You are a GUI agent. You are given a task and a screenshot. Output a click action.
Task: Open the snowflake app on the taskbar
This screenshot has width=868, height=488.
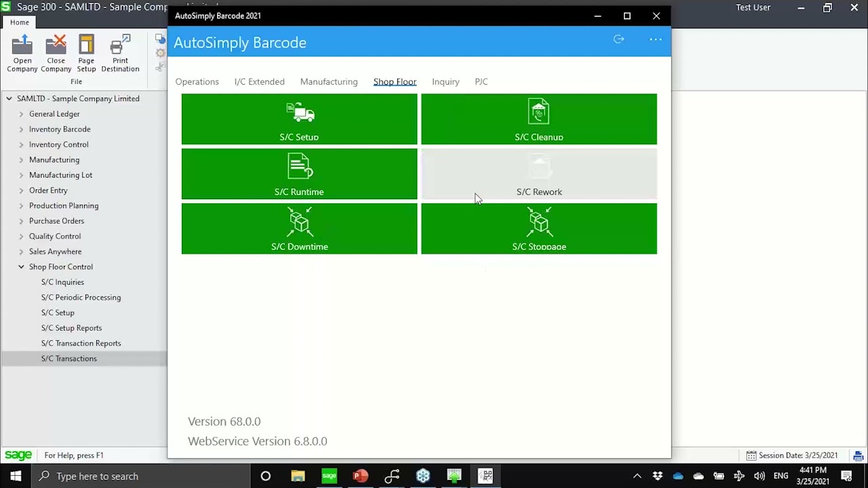[x=423, y=476]
